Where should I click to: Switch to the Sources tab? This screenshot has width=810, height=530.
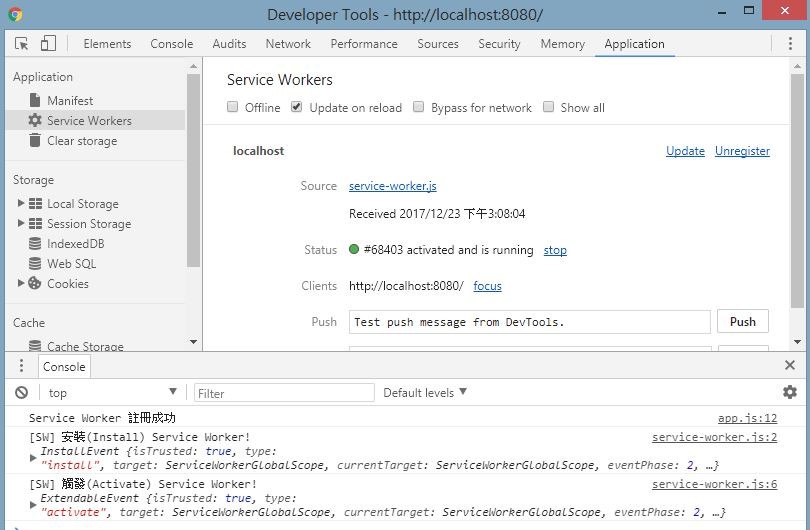(x=438, y=44)
